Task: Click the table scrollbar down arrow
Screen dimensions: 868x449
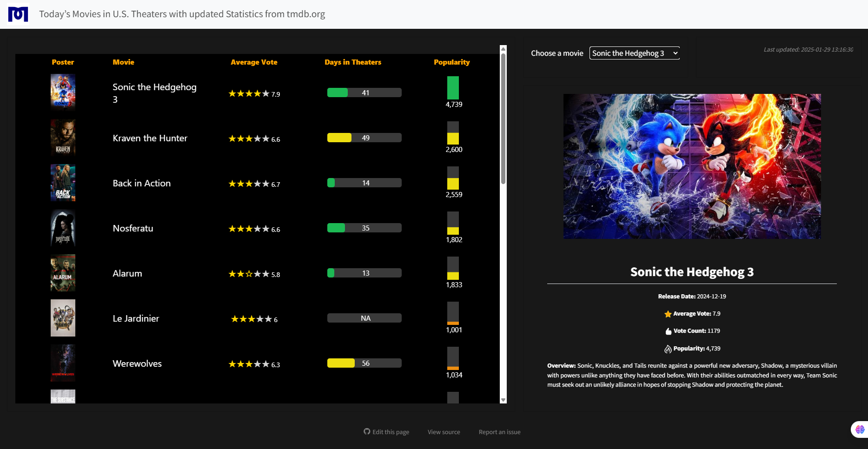Action: point(503,400)
